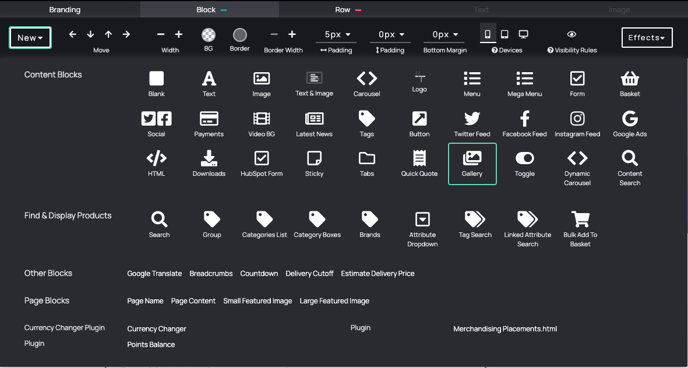Image resolution: width=688 pixels, height=368 pixels.
Task: Insert a Blank content block
Action: coord(156,84)
